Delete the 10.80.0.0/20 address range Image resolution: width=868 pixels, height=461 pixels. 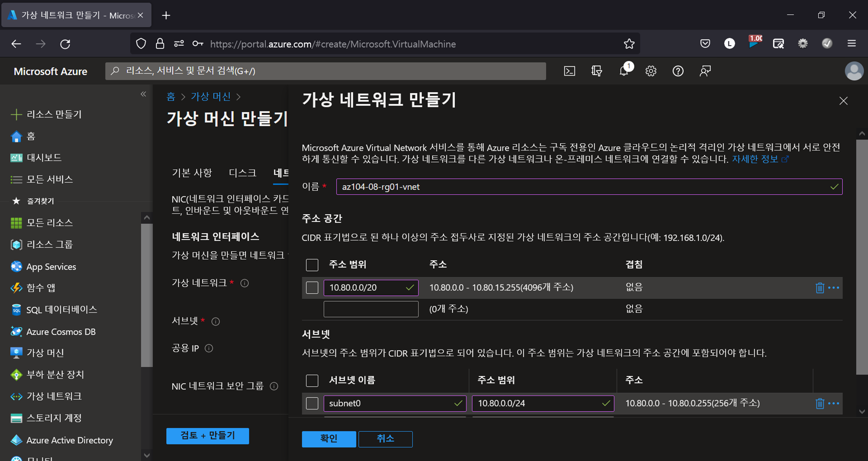819,288
